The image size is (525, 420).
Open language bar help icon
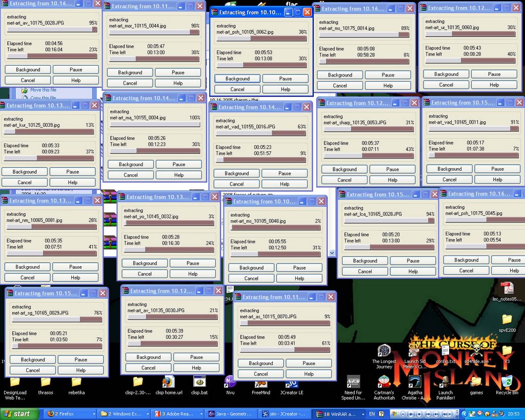pyautogui.click(x=381, y=414)
